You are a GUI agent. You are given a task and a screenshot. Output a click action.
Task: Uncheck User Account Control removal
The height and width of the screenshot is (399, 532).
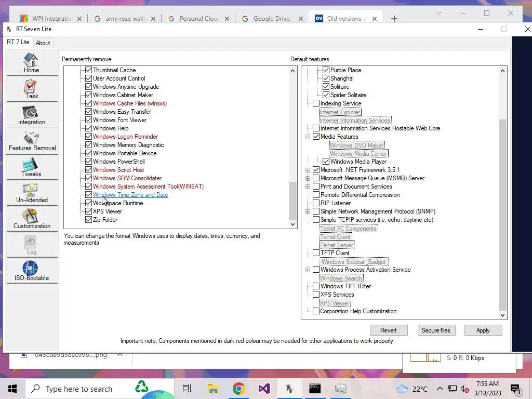point(88,78)
